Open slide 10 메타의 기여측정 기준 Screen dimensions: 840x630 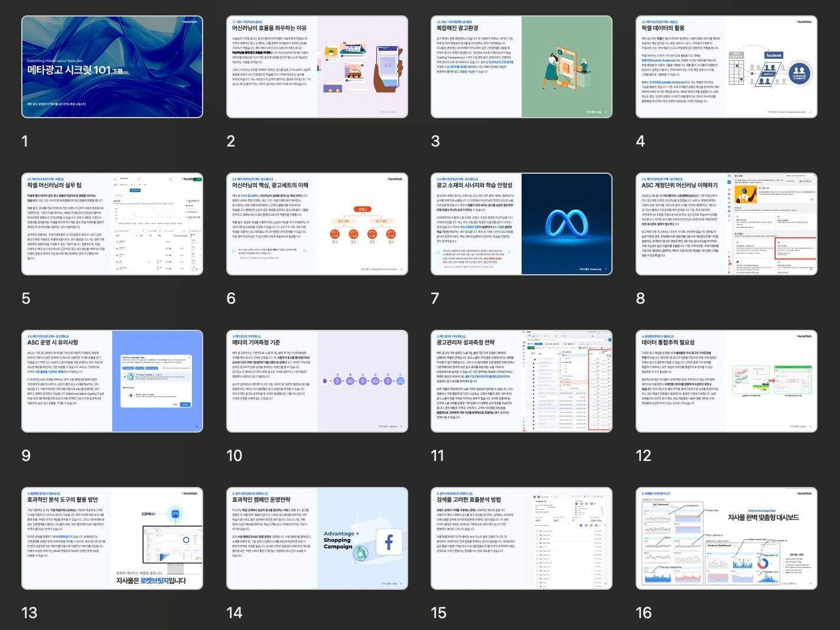pos(317,381)
